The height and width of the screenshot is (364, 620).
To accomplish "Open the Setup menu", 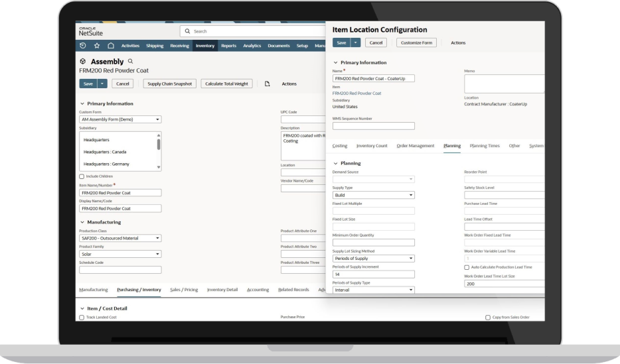I will tap(302, 46).
